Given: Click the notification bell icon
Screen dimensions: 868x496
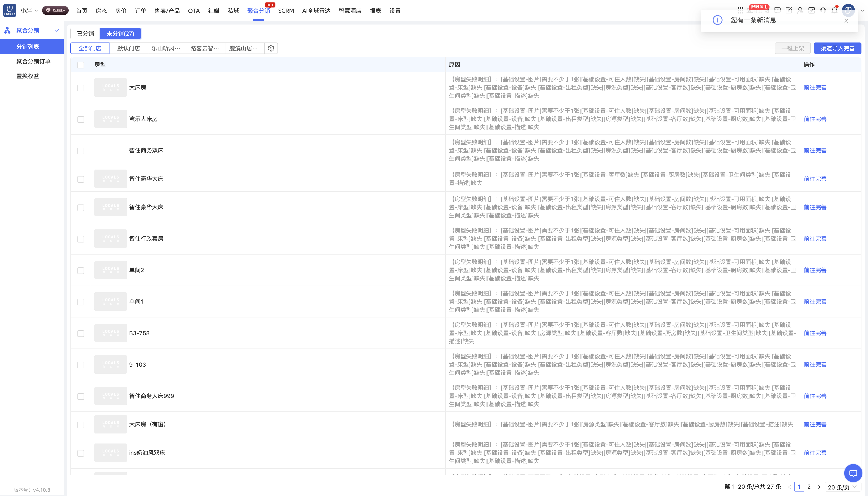Looking at the screenshot, I should tap(834, 10).
